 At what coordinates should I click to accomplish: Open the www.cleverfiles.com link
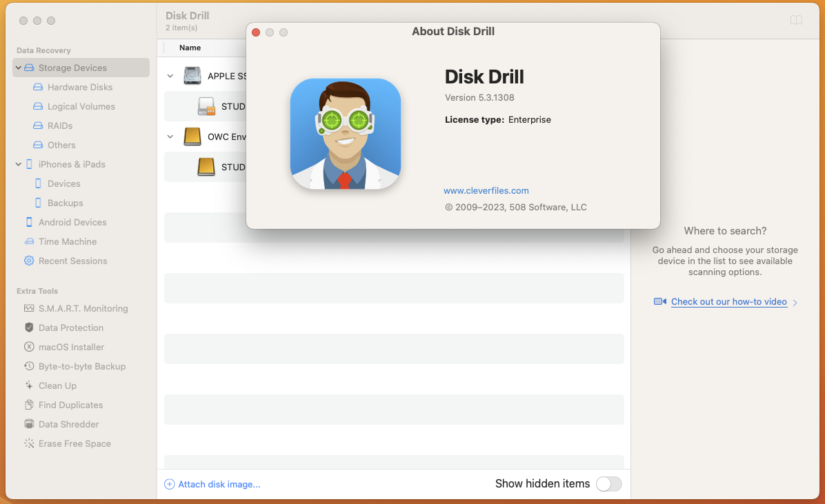486,191
